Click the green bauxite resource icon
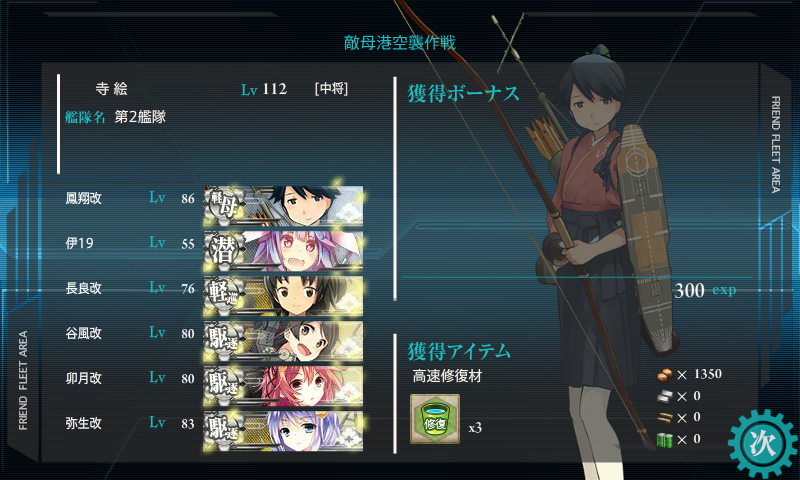The image size is (800, 480). click(665, 439)
